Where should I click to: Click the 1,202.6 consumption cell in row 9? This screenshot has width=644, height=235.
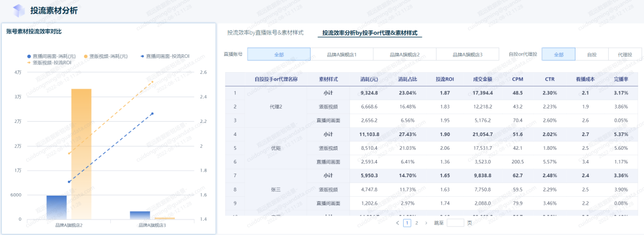tap(369, 203)
